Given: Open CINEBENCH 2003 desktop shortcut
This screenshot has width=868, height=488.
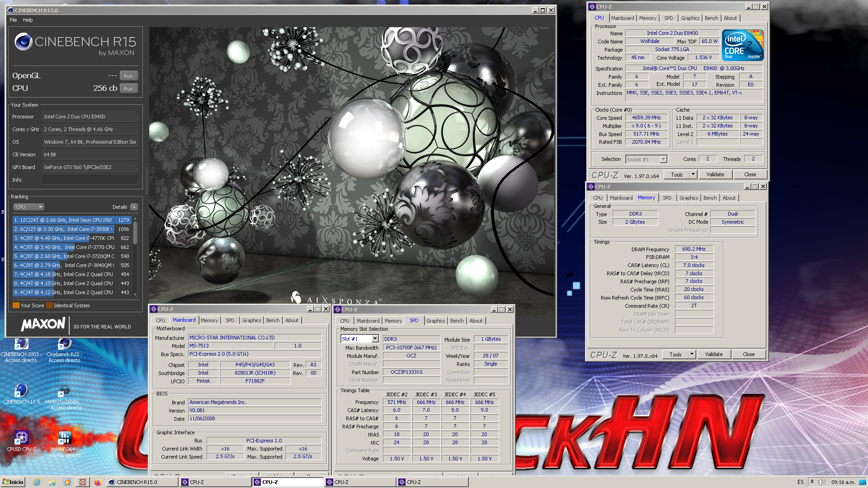Looking at the screenshot, I should click(21, 350).
